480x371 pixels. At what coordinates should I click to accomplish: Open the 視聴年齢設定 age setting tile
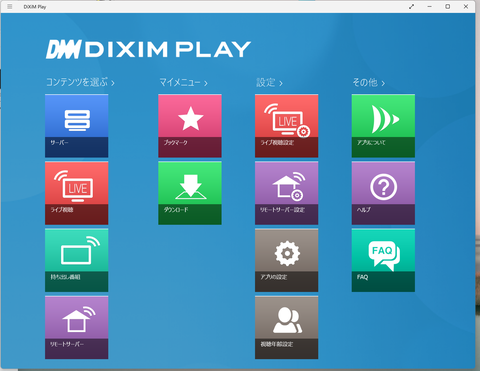(x=287, y=328)
